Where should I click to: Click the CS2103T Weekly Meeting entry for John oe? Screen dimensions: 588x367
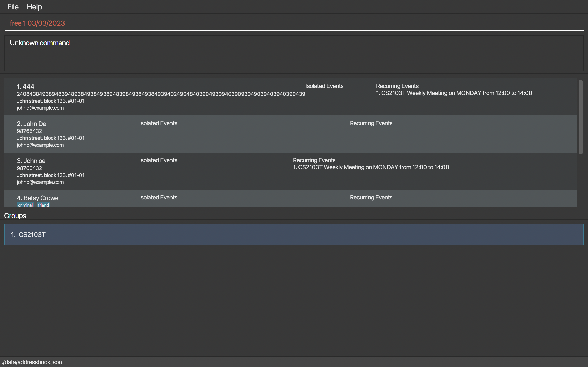tap(371, 167)
